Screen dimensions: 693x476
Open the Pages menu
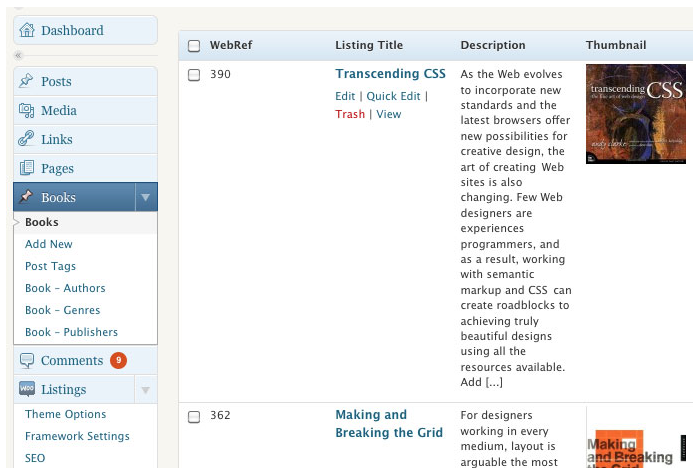(85, 168)
